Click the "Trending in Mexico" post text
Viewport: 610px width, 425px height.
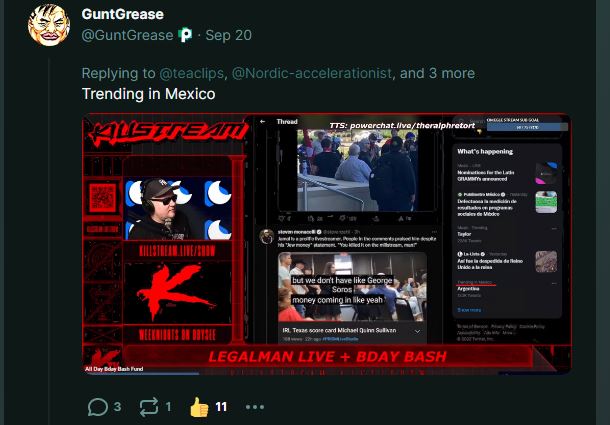tap(148, 94)
